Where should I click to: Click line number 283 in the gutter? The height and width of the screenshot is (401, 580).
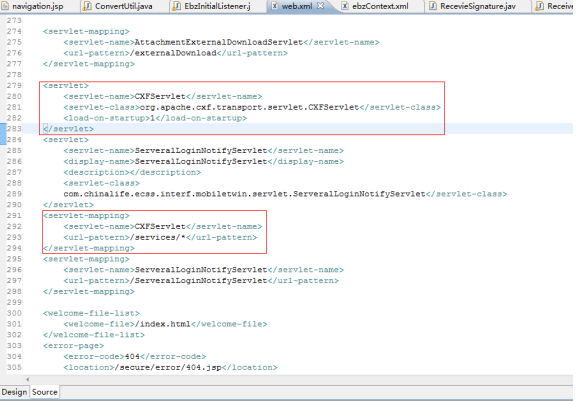(x=14, y=129)
